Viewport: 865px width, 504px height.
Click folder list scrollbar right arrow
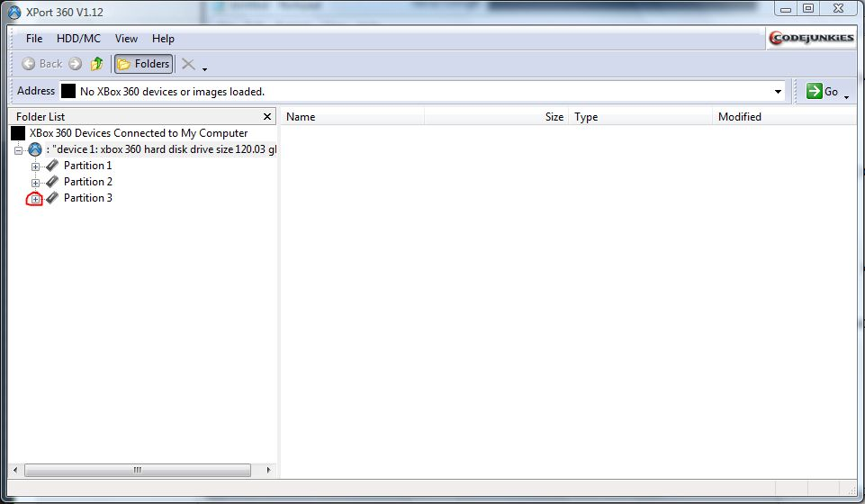coord(268,471)
